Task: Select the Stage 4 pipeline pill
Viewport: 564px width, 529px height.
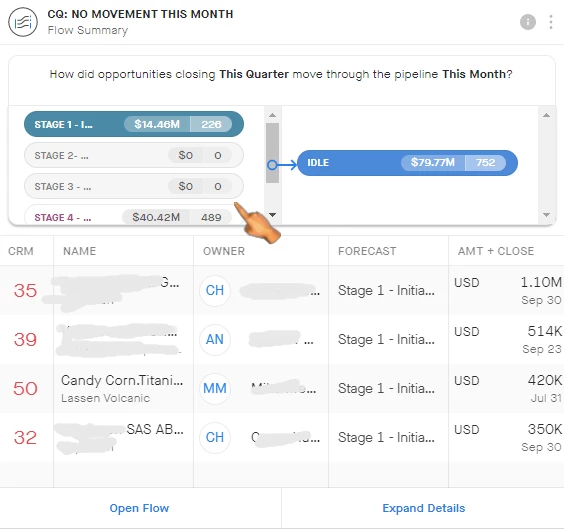Action: pos(134,216)
